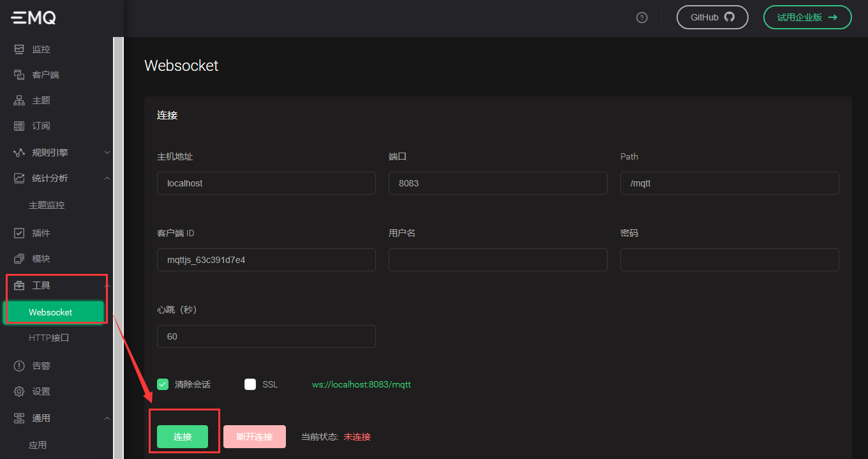Select the 插件 plugins icon
Viewport: 868px width, 459px height.
coord(19,232)
